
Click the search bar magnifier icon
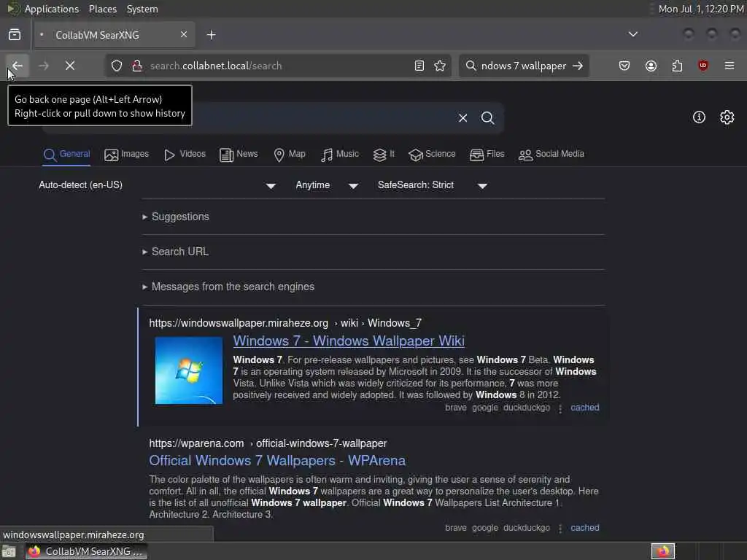pos(471,66)
